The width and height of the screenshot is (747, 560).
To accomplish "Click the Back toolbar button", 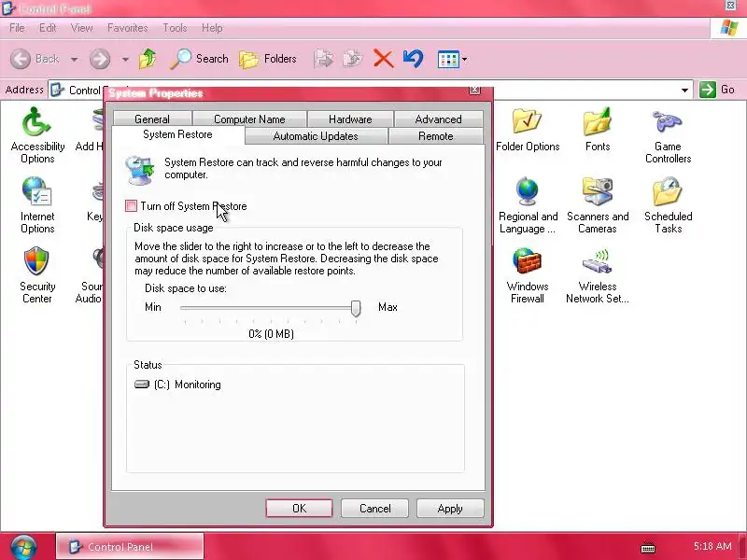I will click(x=35, y=59).
